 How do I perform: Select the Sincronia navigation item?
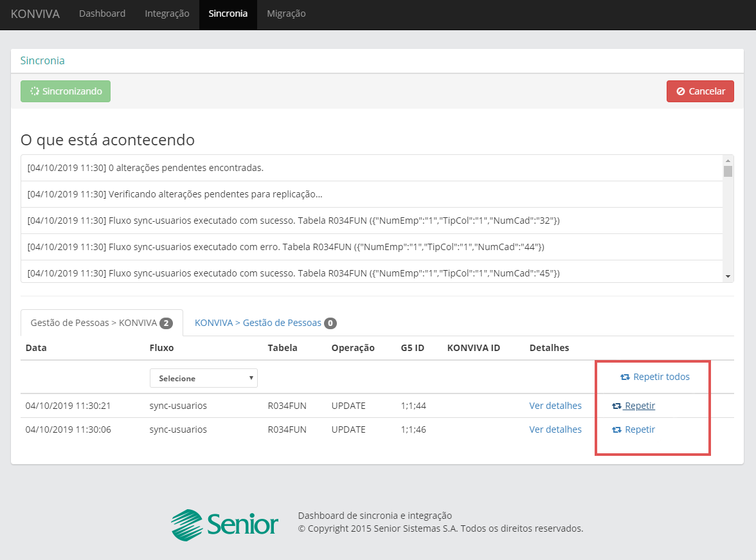pyautogui.click(x=228, y=14)
